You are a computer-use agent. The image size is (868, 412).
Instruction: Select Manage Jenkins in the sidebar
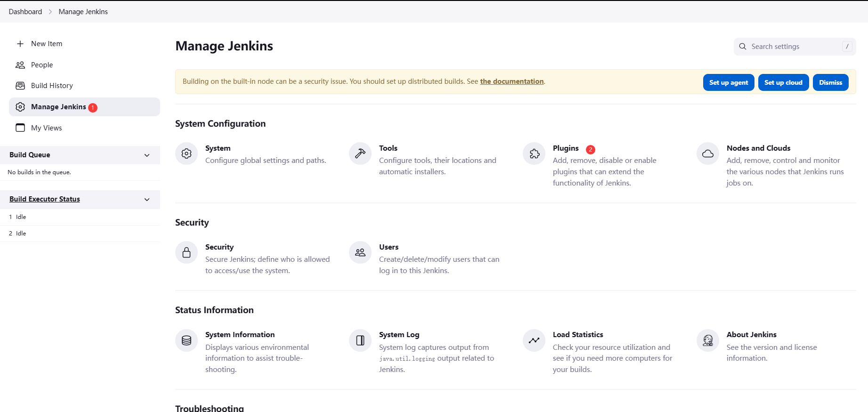tap(84, 107)
